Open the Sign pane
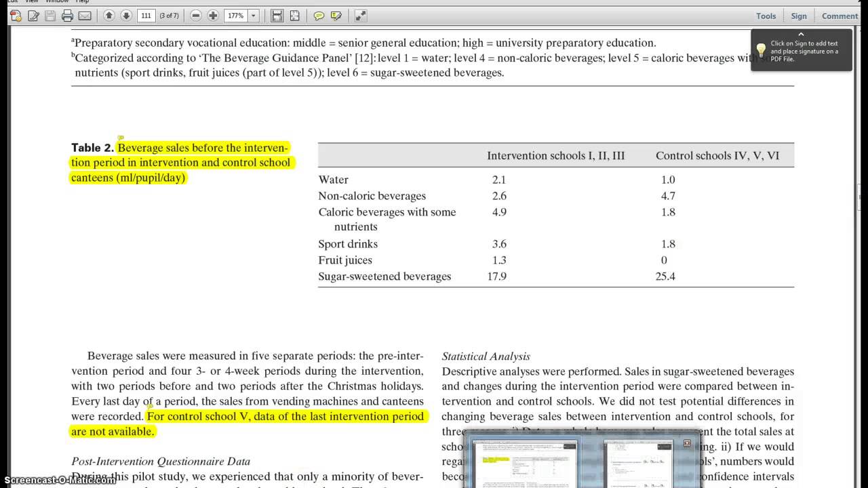The width and height of the screenshot is (868, 488). pyautogui.click(x=799, y=16)
